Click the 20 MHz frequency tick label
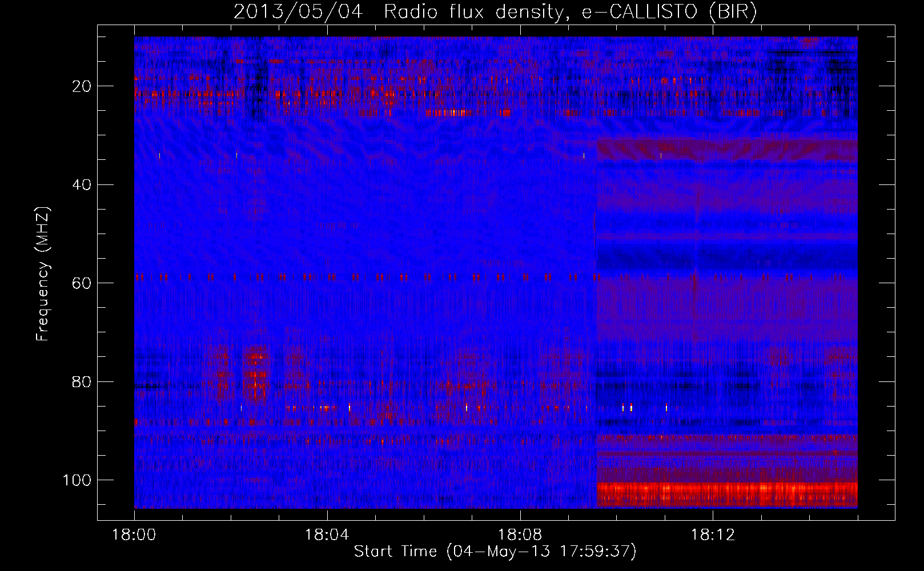924x571 pixels. click(82, 86)
